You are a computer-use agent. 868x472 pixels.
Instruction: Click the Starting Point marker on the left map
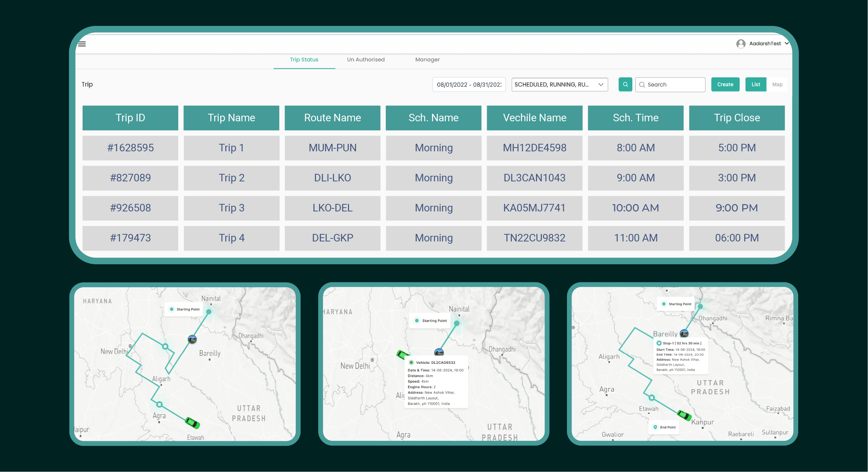pyautogui.click(x=184, y=309)
